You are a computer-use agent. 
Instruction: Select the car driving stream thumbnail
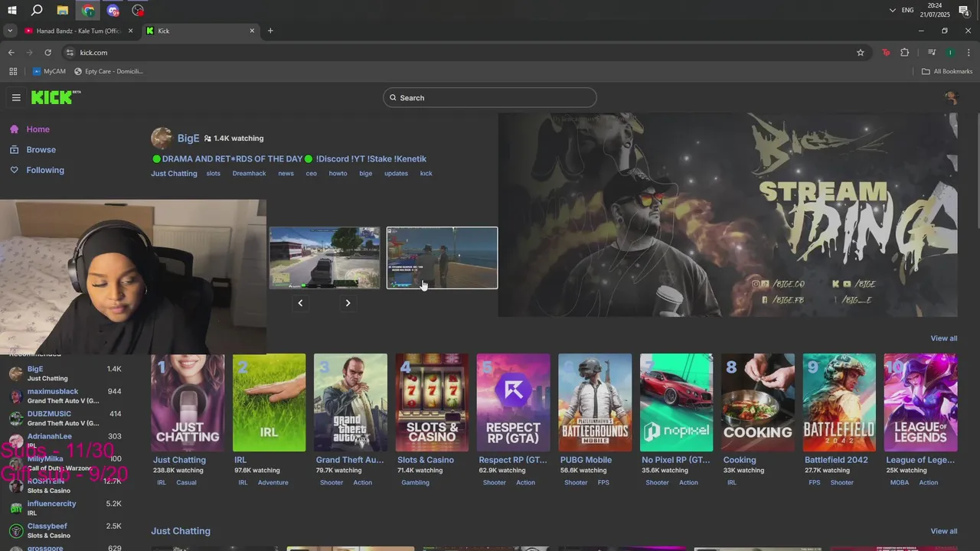coord(325,258)
